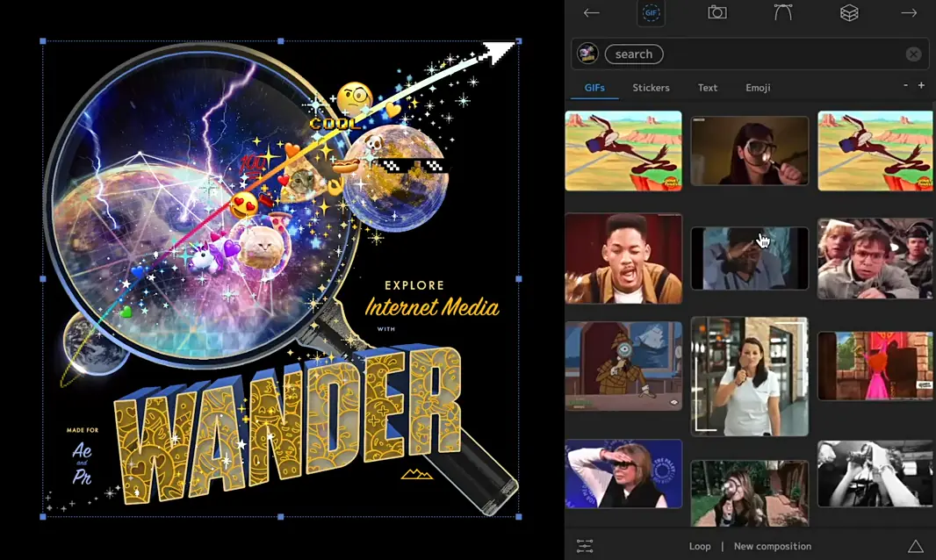This screenshot has width=936, height=560.
Task: Click the EXPLORE text on the poster
Action: coord(414,286)
